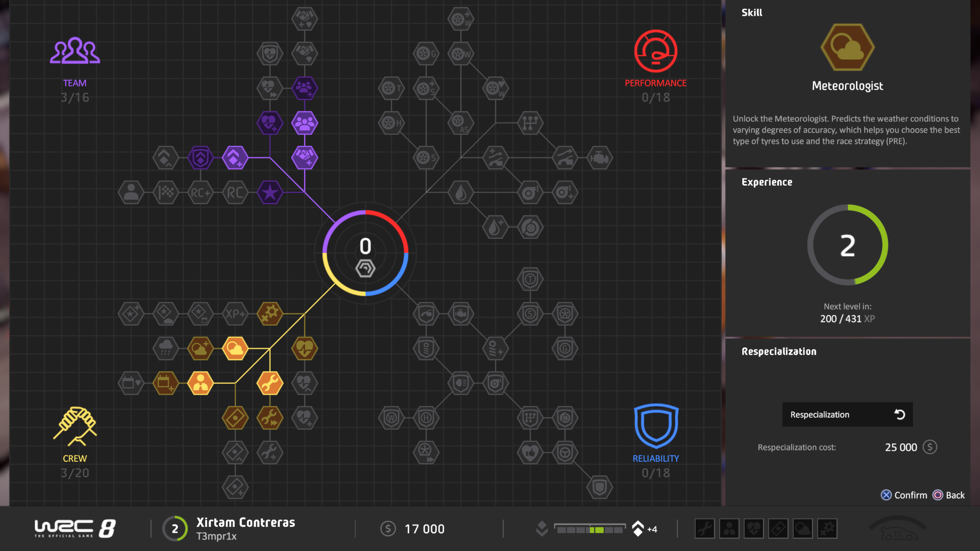Click the rain cloud skill node

[x=166, y=348]
